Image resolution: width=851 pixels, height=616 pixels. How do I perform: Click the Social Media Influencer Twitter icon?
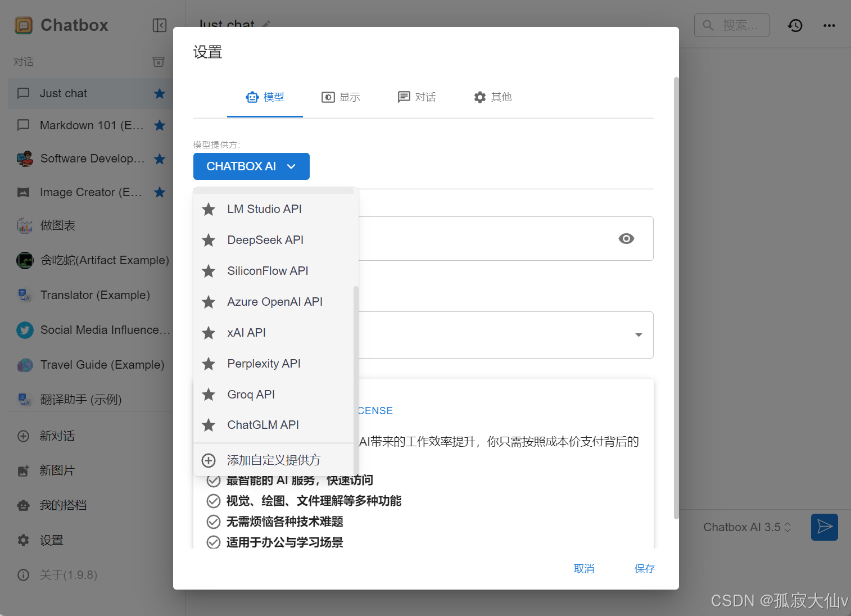click(25, 330)
